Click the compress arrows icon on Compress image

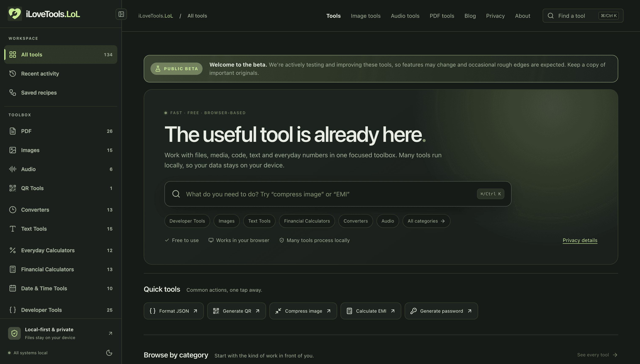point(278,311)
